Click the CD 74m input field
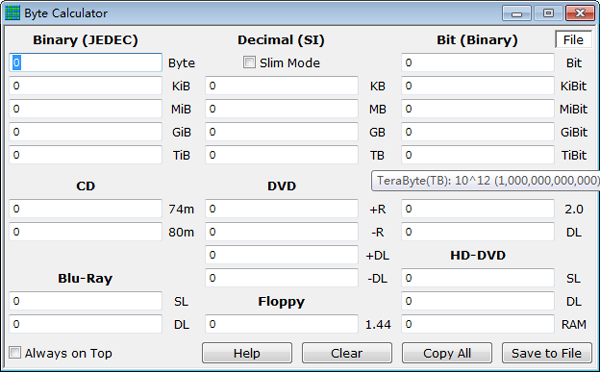The width and height of the screenshot is (600, 372). point(86,209)
